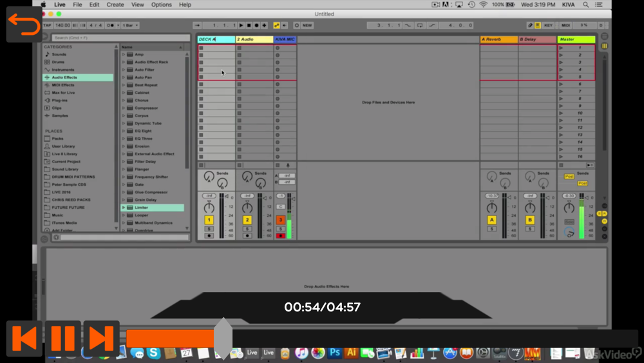The image size is (644, 363).
Task: Select the Samples category
Action: pos(60,115)
